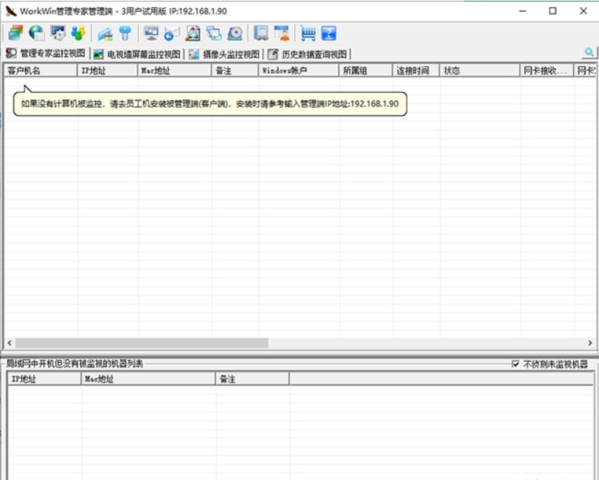Click the magnifier search icon at right
This screenshot has width=599, height=480.
tap(589, 52)
